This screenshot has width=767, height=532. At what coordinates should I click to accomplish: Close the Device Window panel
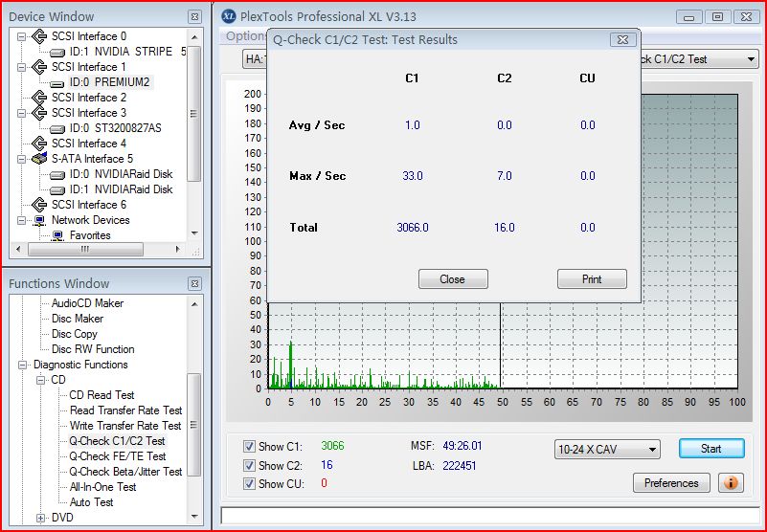[x=194, y=16]
